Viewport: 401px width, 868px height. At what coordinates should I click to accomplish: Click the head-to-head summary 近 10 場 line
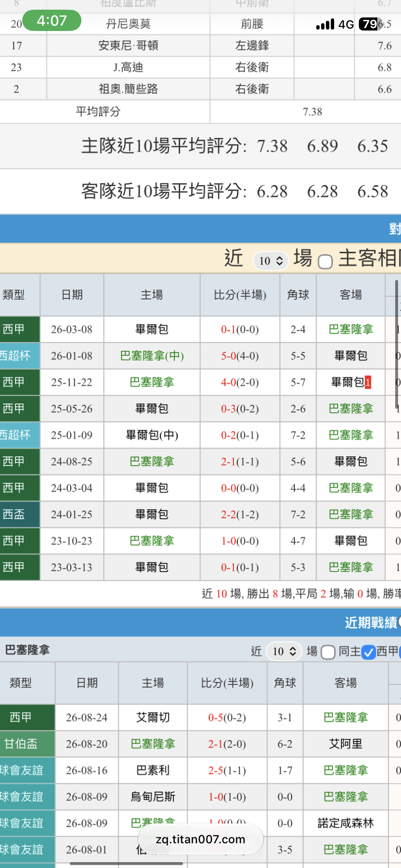pyautogui.click(x=301, y=594)
